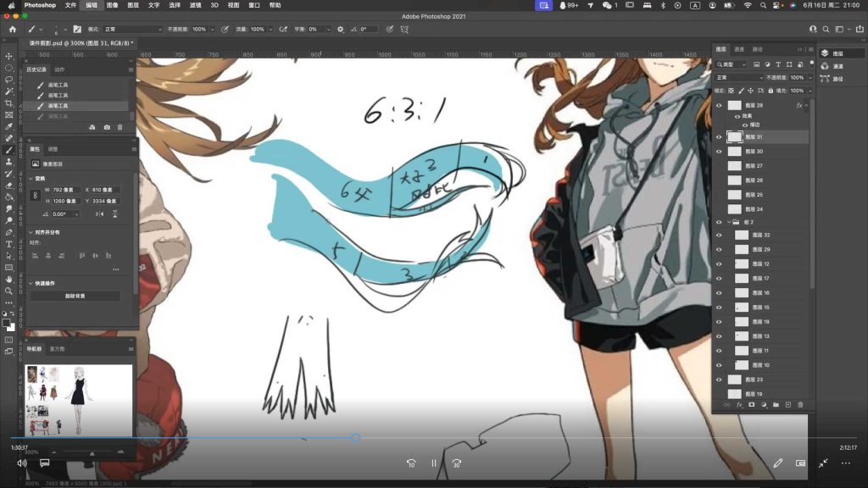The width and height of the screenshot is (868, 488).
Task: Click the 删除背景 button
Action: click(x=75, y=296)
